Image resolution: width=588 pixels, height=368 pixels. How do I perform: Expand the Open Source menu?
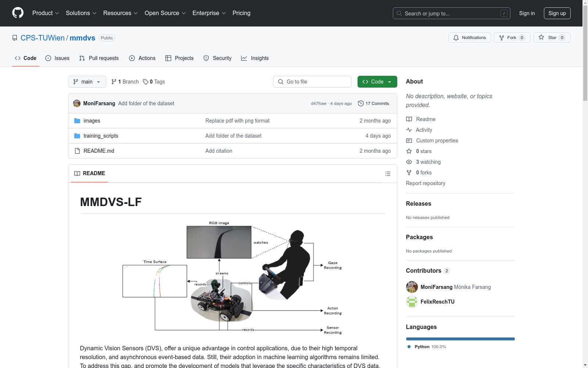tap(165, 13)
